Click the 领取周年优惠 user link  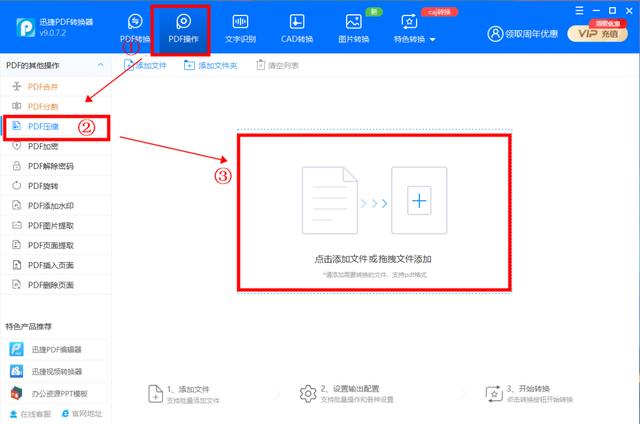[x=523, y=33]
